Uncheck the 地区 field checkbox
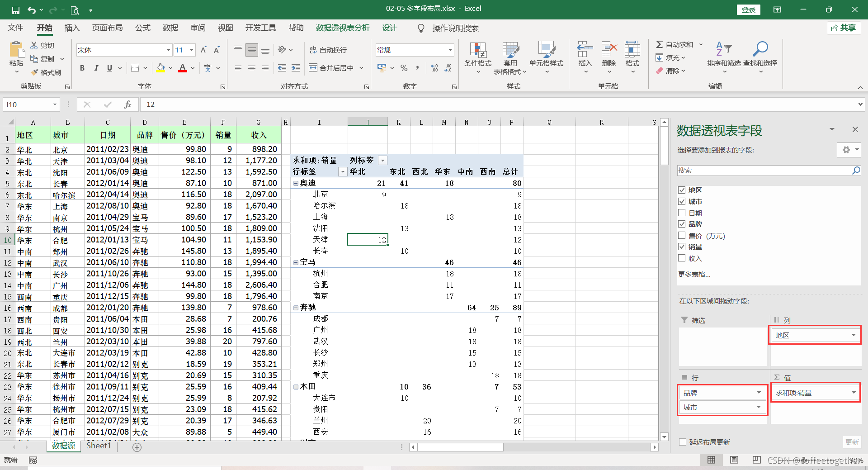The height and width of the screenshot is (470, 868). pyautogui.click(x=682, y=190)
